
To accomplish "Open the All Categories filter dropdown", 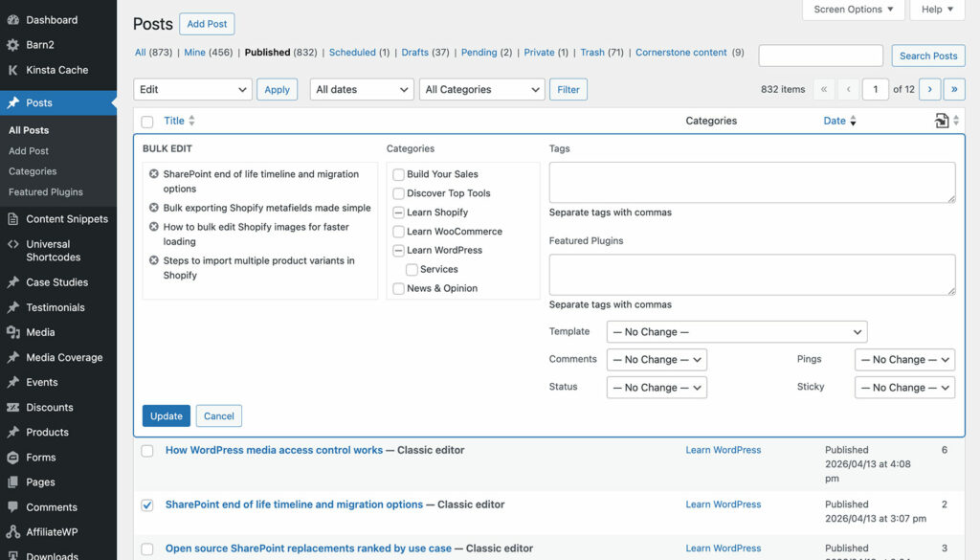I will pyautogui.click(x=482, y=89).
